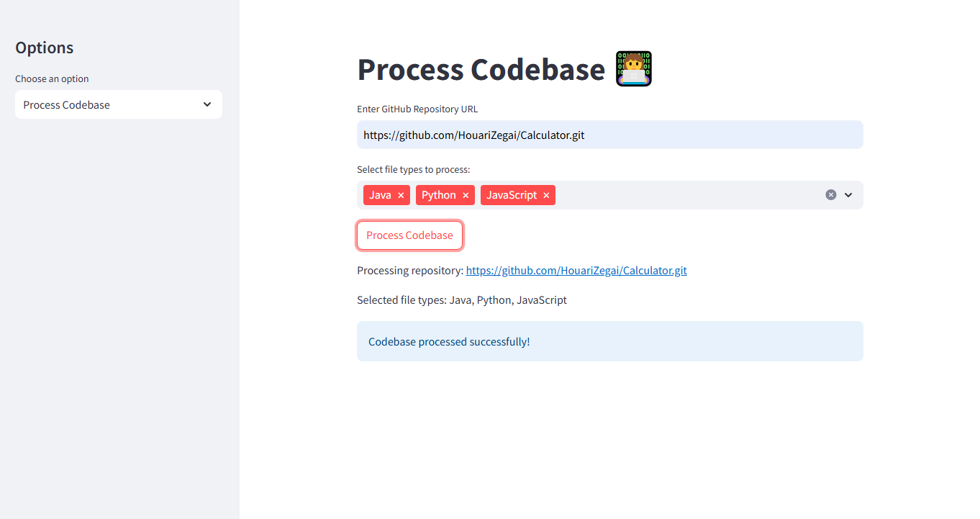The width and height of the screenshot is (980, 519).
Task: Expand the file types multiselect dropdown
Action: pos(848,195)
